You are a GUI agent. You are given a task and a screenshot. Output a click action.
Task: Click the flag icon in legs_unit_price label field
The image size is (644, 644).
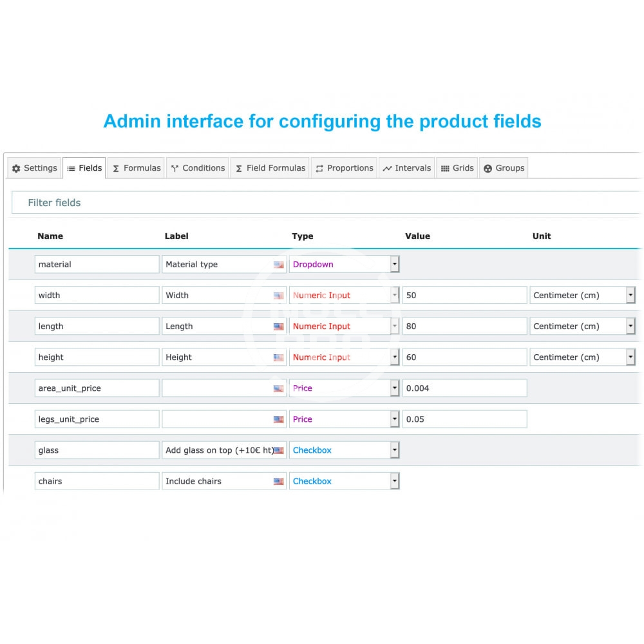(278, 419)
